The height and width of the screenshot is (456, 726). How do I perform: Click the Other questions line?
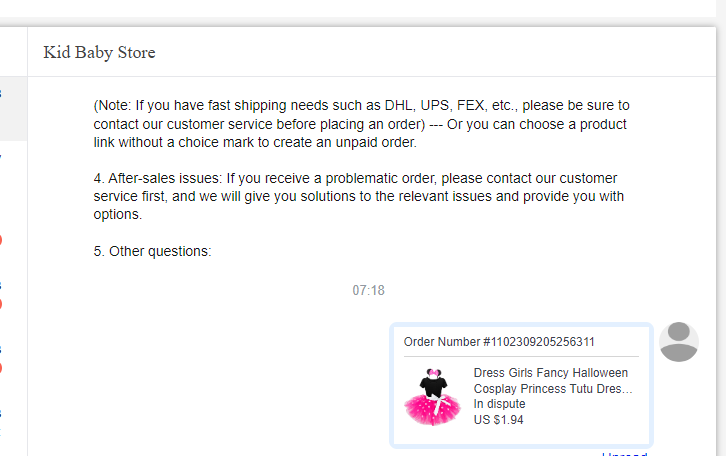152,252
